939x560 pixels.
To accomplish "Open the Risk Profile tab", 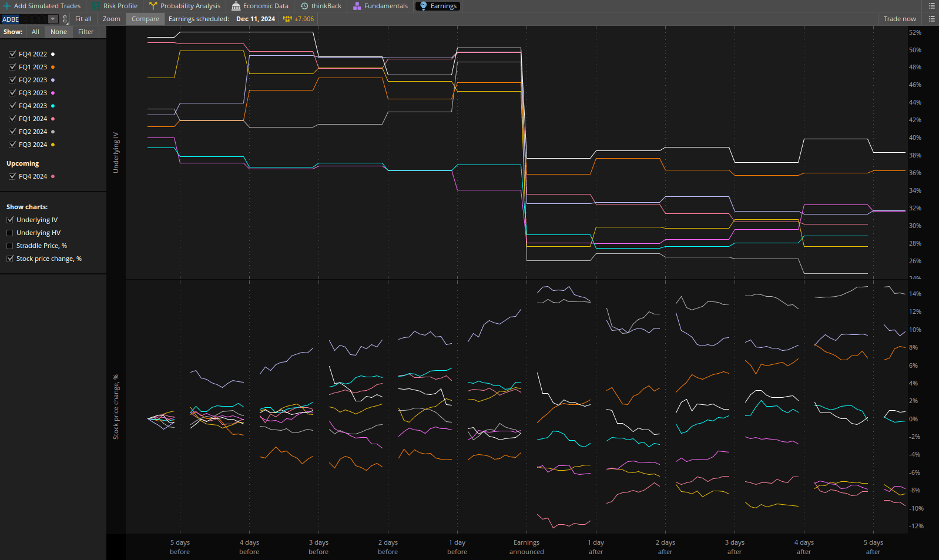I will point(115,6).
